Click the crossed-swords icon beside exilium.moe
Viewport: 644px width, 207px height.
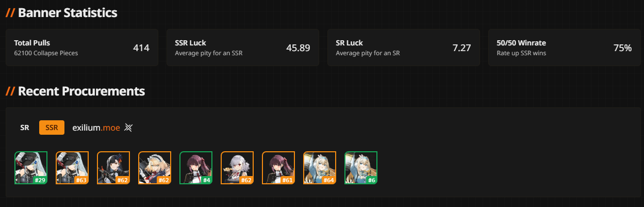pos(129,128)
